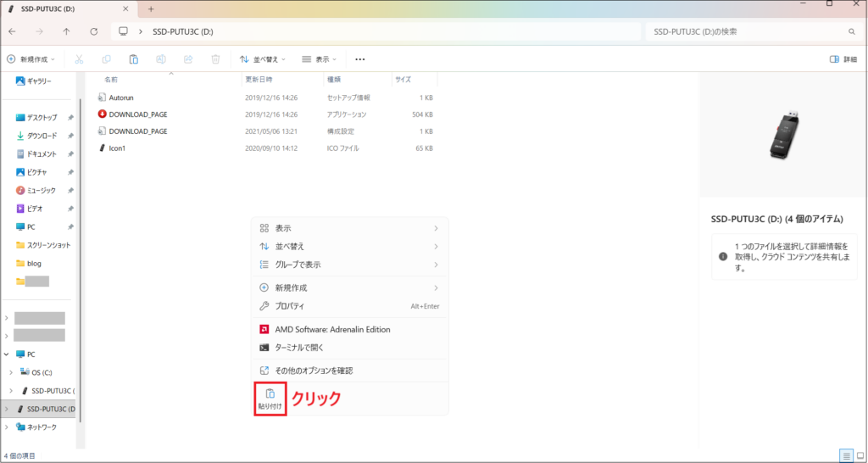
Task: Open the three-dot more options menu
Action: 359,59
